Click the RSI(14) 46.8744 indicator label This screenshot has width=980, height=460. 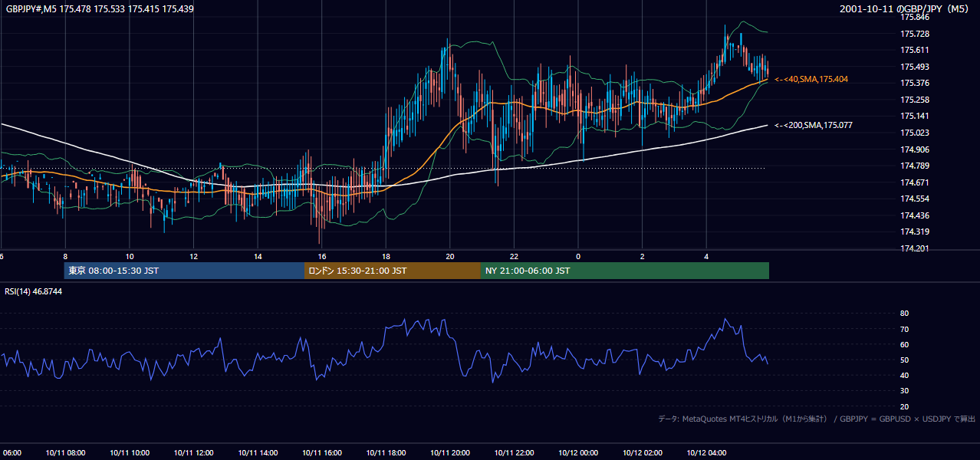pos(33,291)
